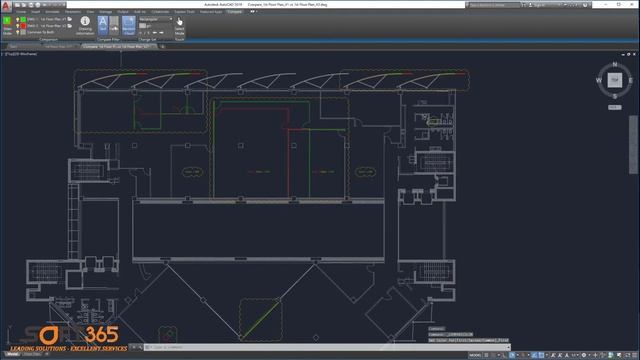Open annotation scale 1:1 dropdown
640x360 pixels.
[x=575, y=356]
